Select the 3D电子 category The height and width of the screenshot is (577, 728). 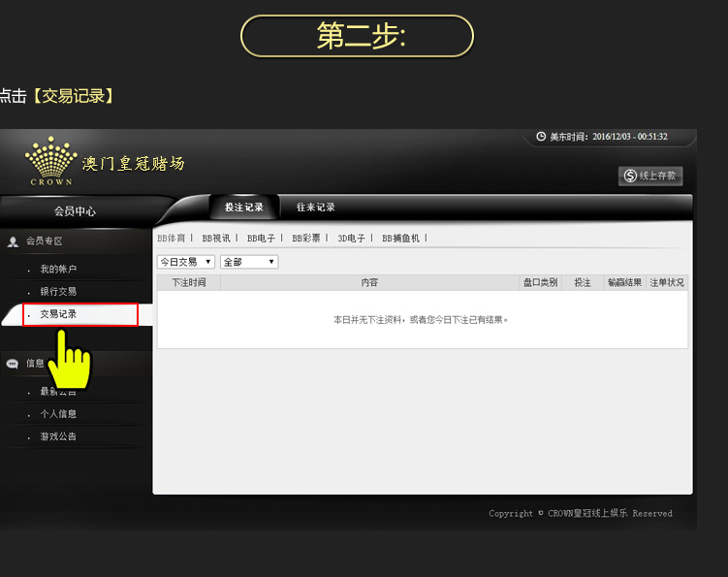351,239
